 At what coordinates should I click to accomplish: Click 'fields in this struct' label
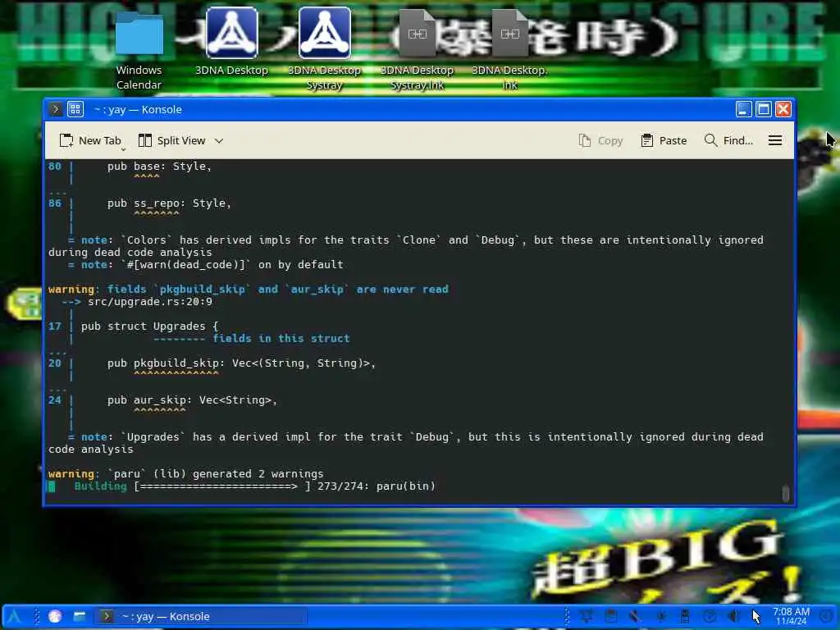(x=281, y=339)
